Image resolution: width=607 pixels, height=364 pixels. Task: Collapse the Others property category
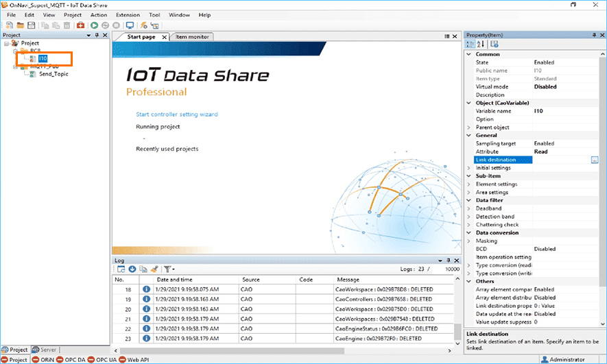(469, 281)
